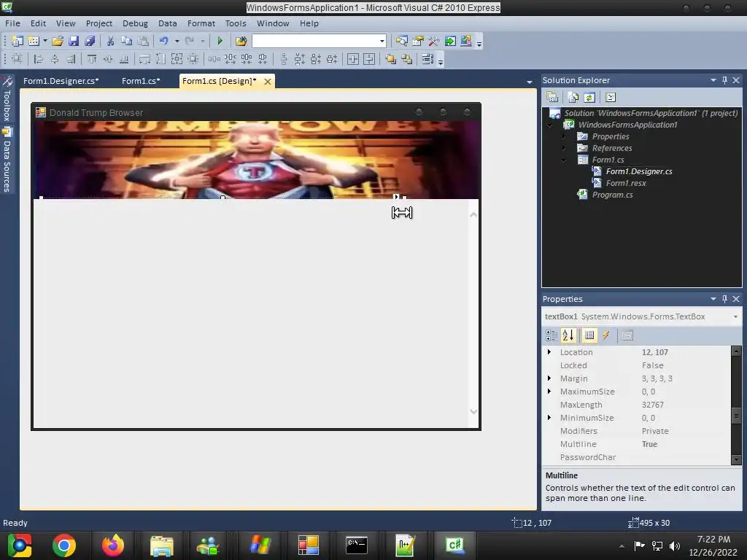Switch to the Form1.cs* tab

141,81
